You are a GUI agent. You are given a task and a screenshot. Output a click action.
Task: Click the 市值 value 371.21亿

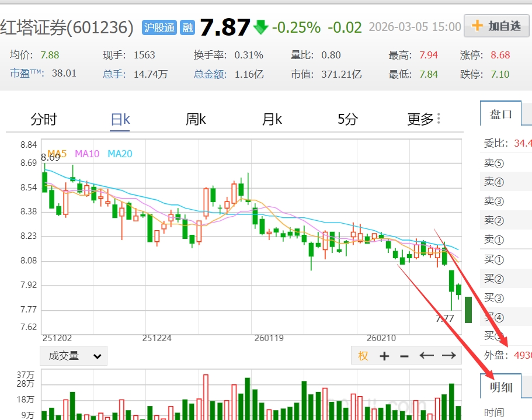pyautogui.click(x=341, y=74)
